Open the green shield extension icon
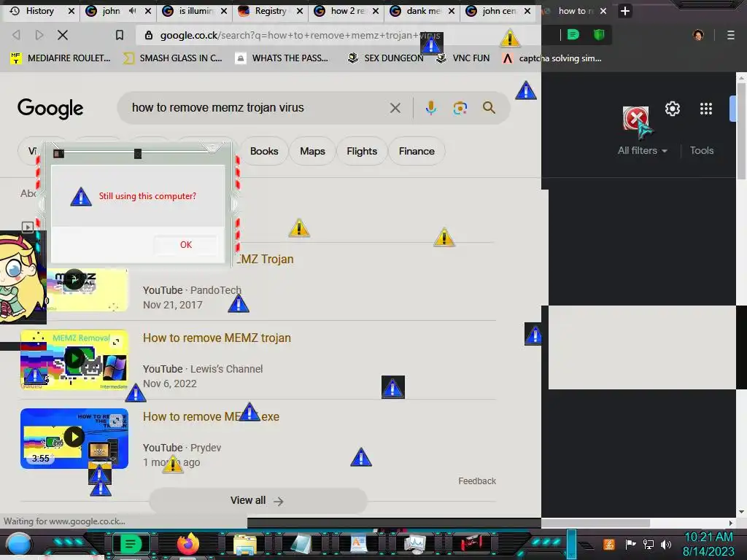This screenshot has width=747, height=560. pos(599,34)
